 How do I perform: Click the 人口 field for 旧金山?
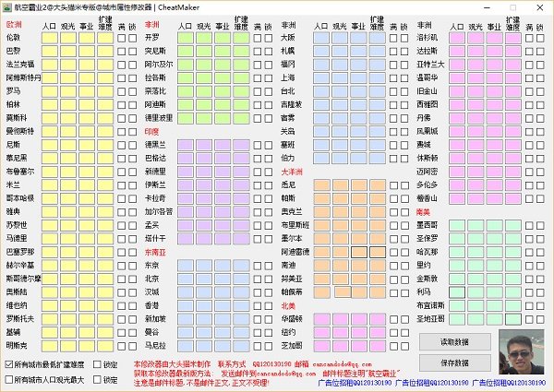tap(457, 91)
